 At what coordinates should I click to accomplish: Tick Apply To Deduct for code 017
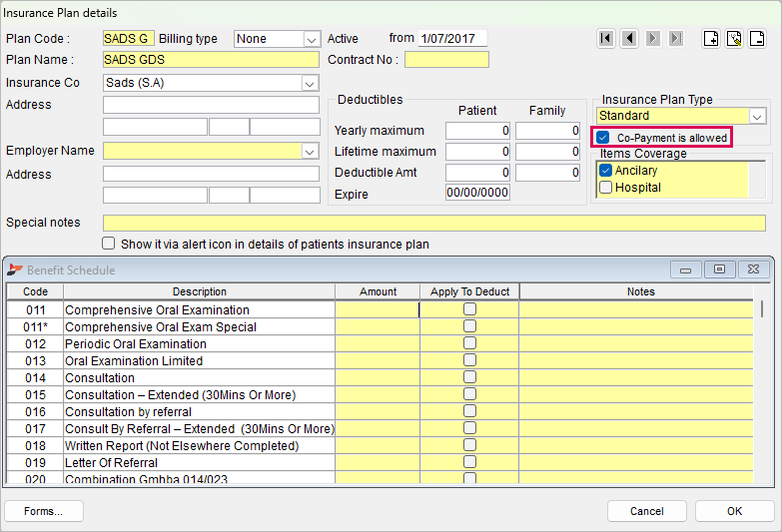(469, 428)
